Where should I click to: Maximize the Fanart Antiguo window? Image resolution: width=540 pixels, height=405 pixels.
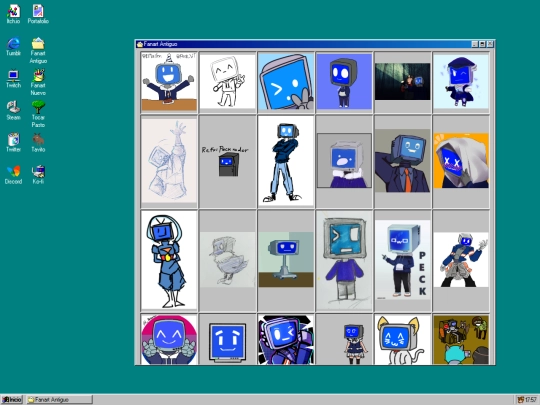click(x=482, y=44)
